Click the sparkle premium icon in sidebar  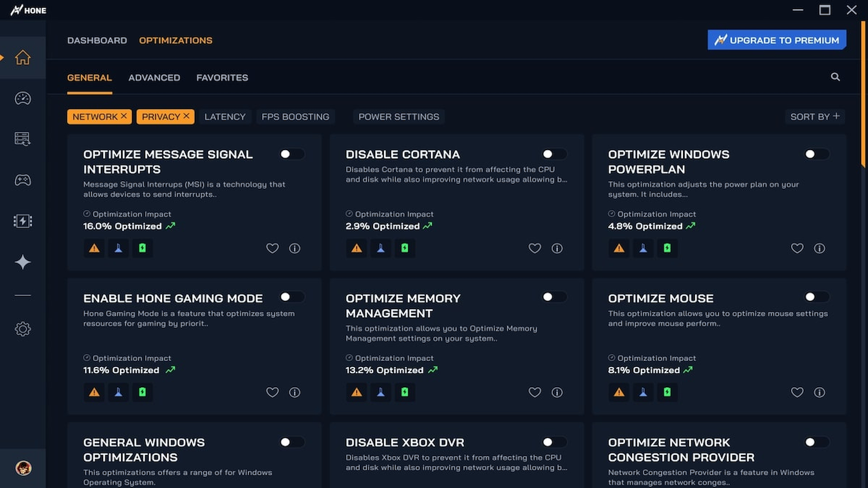pos(23,262)
